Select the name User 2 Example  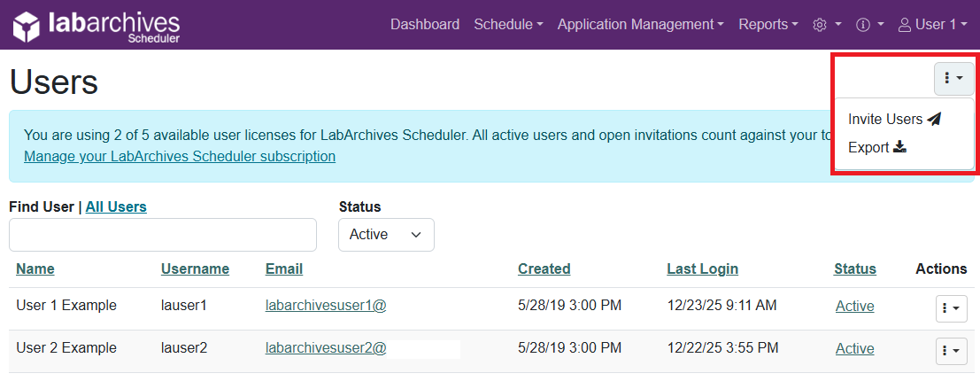66,348
